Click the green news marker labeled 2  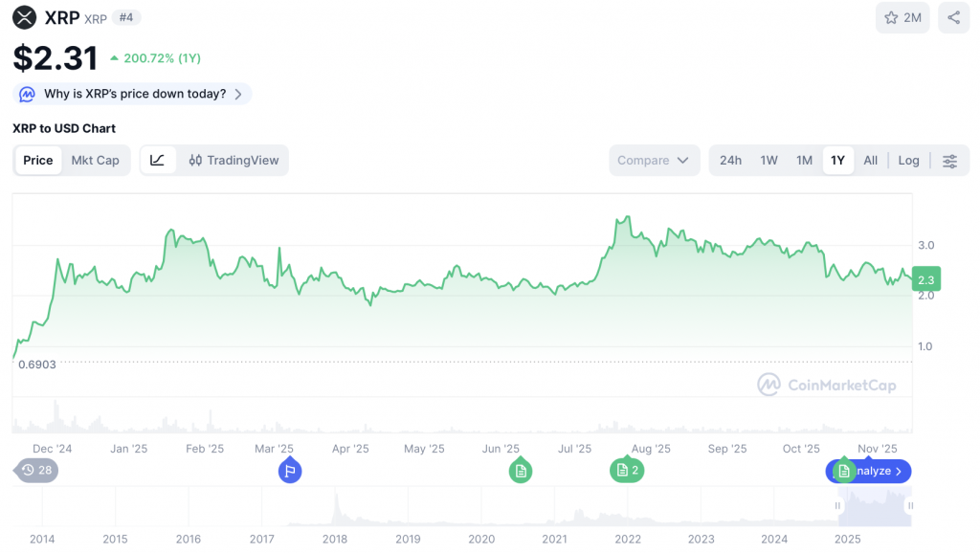tap(627, 470)
